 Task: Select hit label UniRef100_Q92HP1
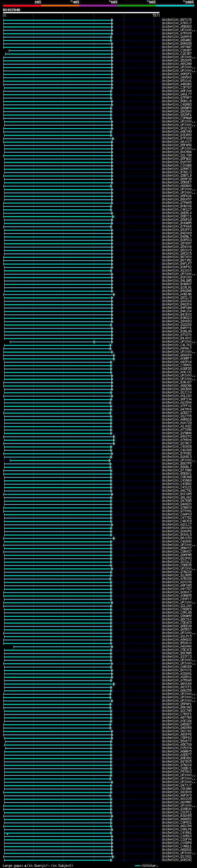click(x=177, y=115)
